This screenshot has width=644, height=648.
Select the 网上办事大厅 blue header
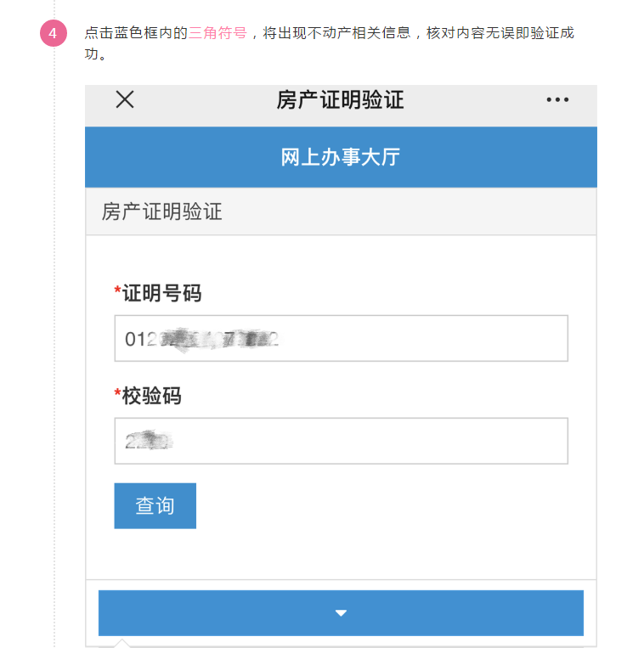pos(341,157)
